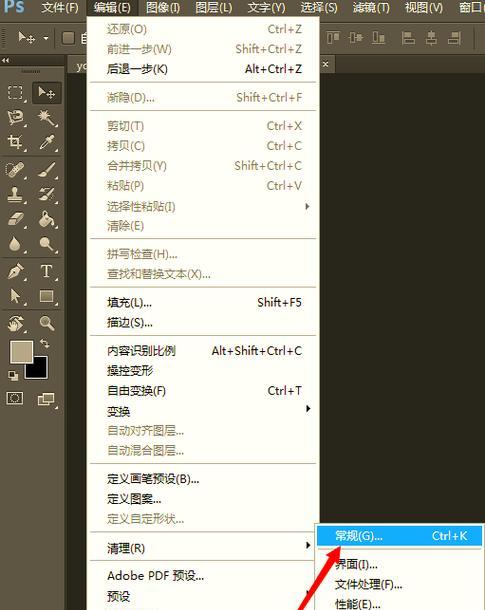
Task: Select the Hand tool
Action: 16,323
